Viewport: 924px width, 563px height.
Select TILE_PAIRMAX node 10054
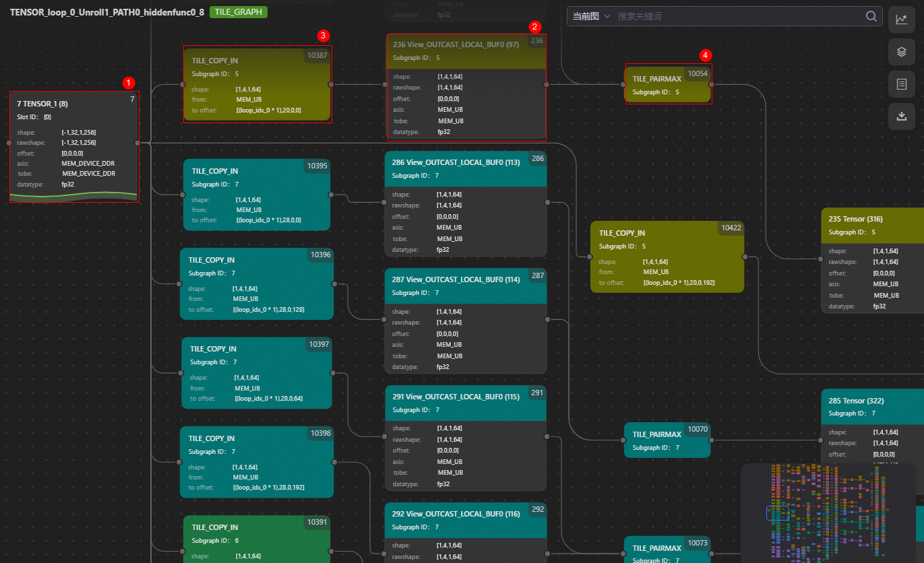[x=667, y=84]
